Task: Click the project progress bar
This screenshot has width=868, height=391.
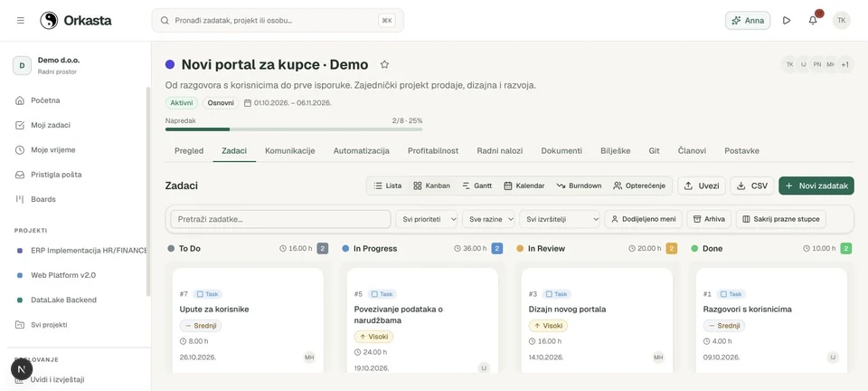Action: 293,129
